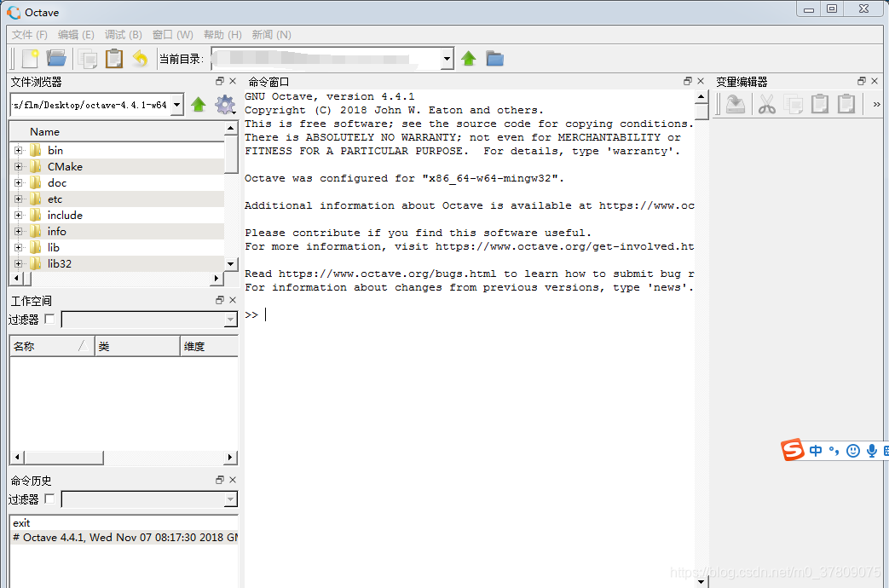Sort workspace by 维度 column
The image size is (889, 588).
pos(209,346)
